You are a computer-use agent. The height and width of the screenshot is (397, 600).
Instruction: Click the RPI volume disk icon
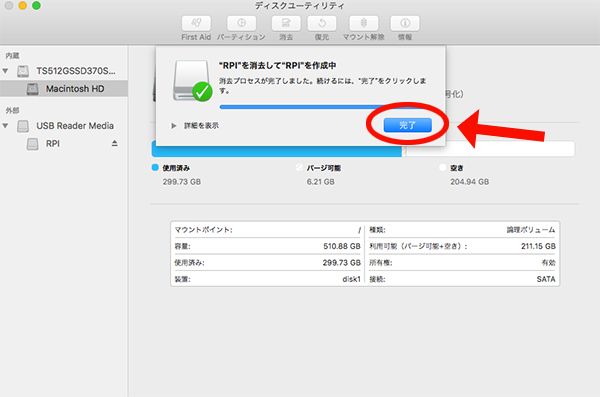click(x=33, y=144)
